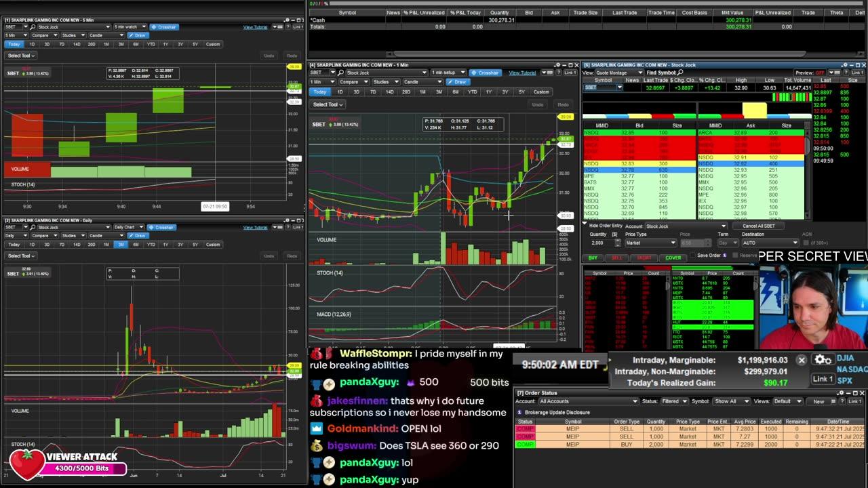The image size is (868, 488).
Task: Select Custom range tab in 1 Min chart
Action: [x=541, y=91]
